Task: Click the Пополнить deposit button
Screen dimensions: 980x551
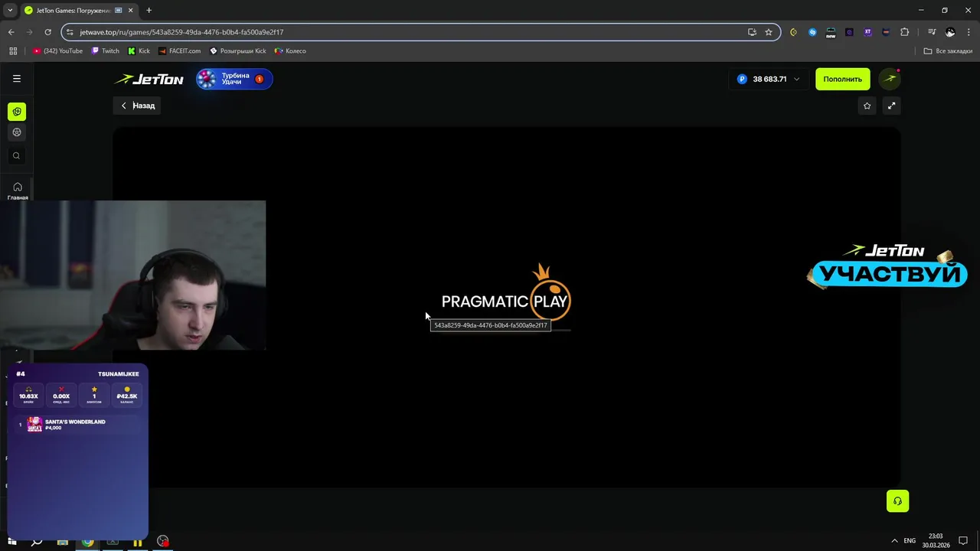Action: (842, 79)
